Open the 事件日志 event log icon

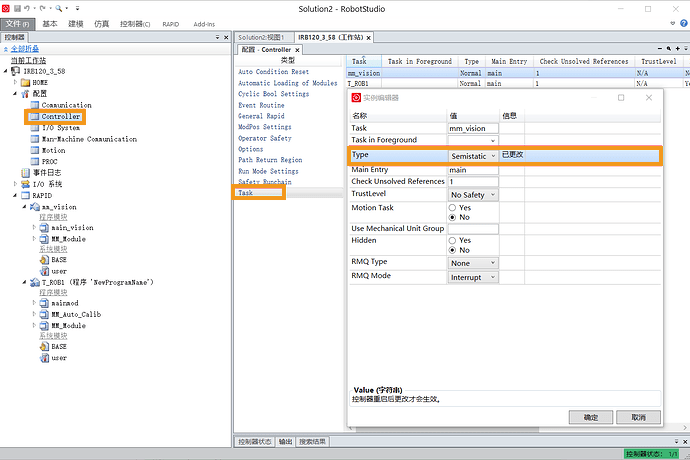(x=26, y=173)
